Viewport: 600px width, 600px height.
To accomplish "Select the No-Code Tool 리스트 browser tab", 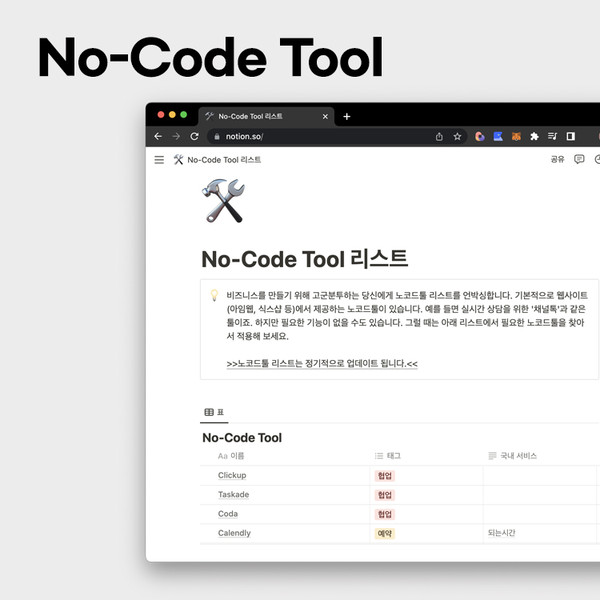I will [x=266, y=116].
